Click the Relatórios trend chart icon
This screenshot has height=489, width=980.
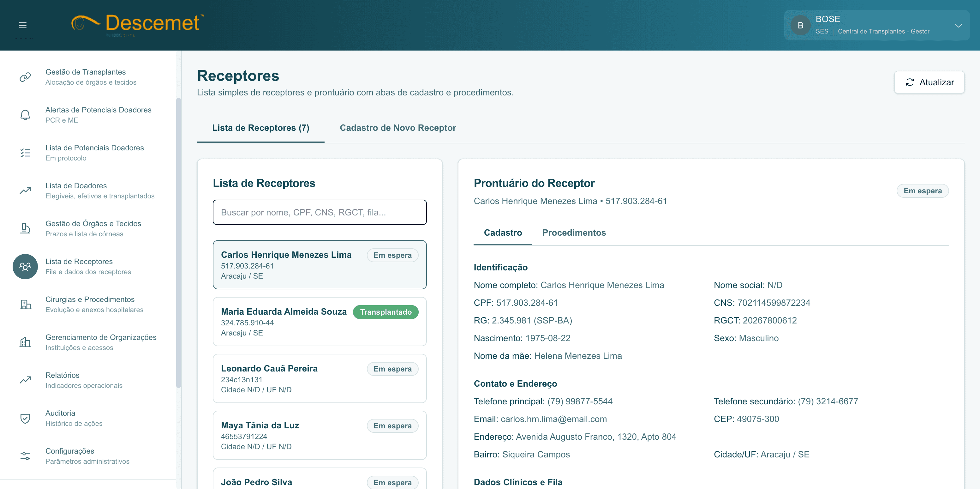pyautogui.click(x=25, y=380)
